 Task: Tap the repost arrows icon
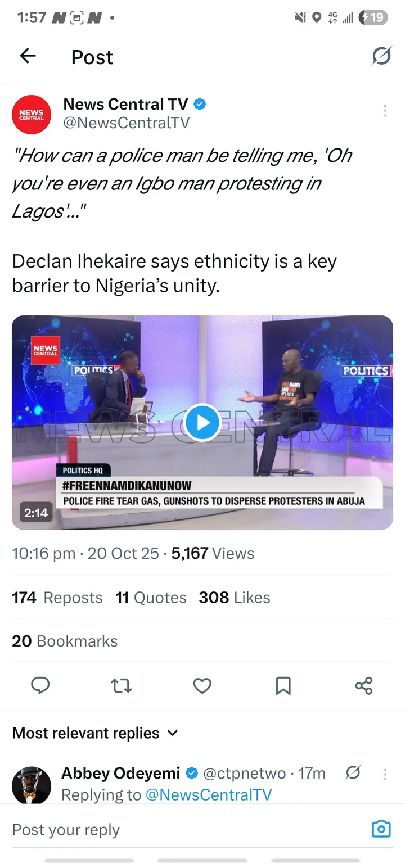pyautogui.click(x=121, y=685)
